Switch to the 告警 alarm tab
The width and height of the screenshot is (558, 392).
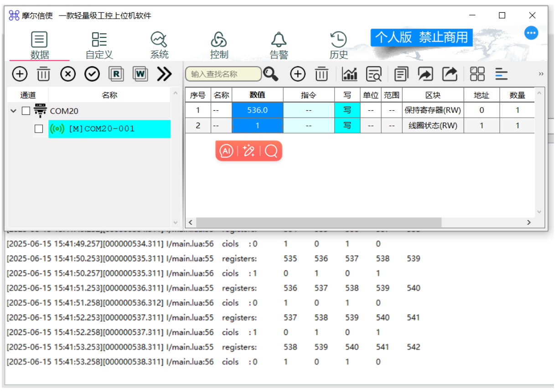279,46
